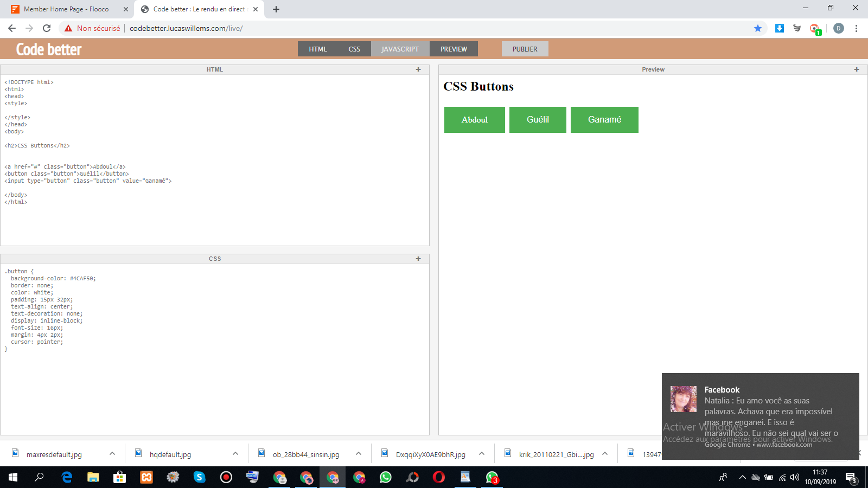Expand the HTML panel with plus icon
This screenshot has width=868, height=488.
pyautogui.click(x=418, y=69)
